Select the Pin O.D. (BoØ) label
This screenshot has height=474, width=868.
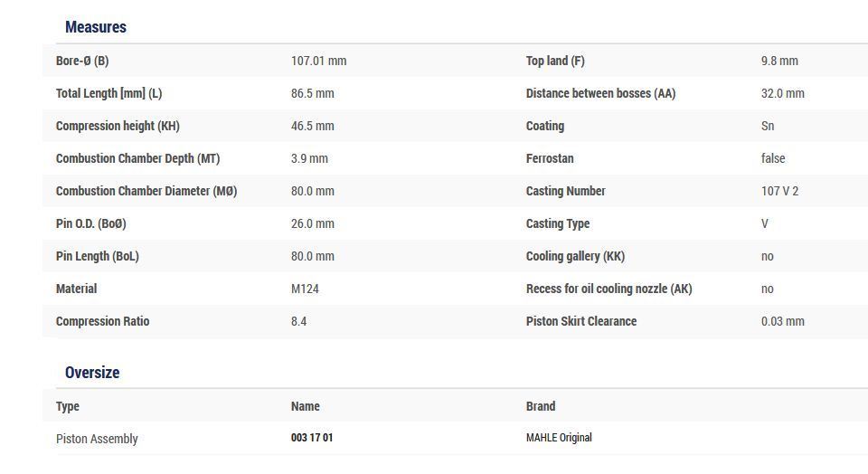(91, 223)
